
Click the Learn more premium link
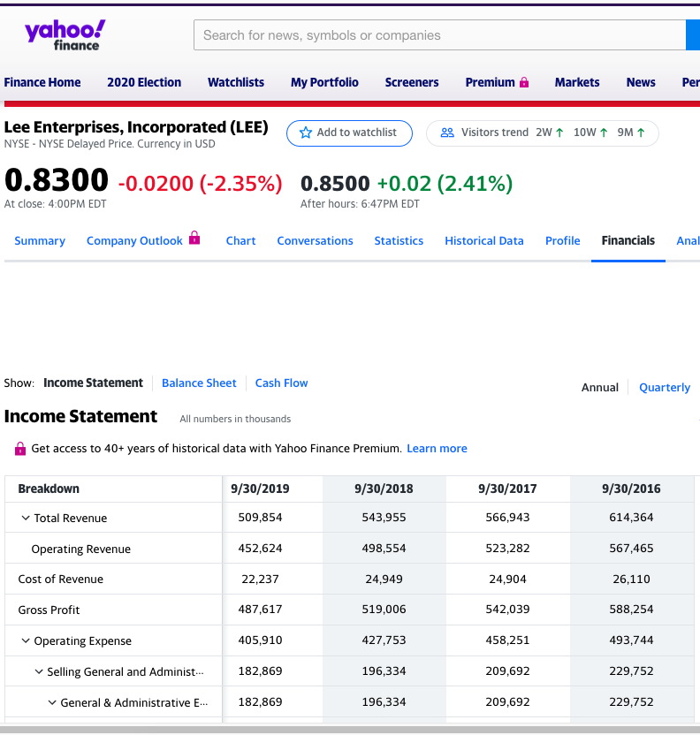tap(437, 449)
